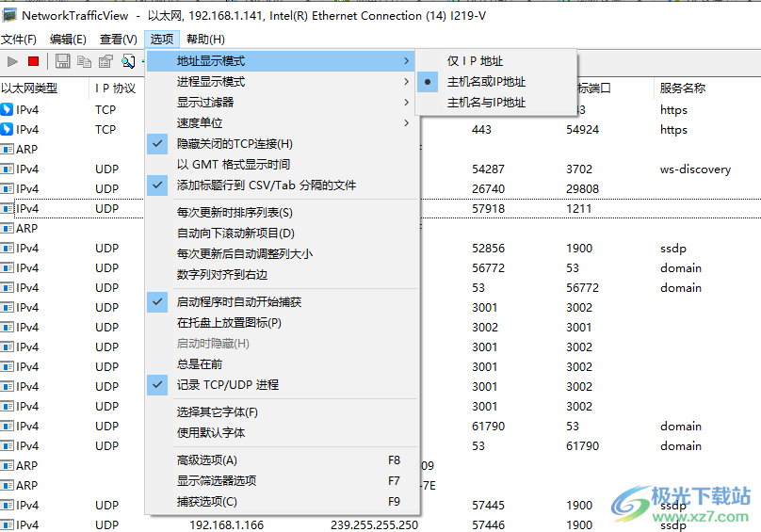
Task: Click the NetworkTrafficView title bar icon
Action: [9, 15]
